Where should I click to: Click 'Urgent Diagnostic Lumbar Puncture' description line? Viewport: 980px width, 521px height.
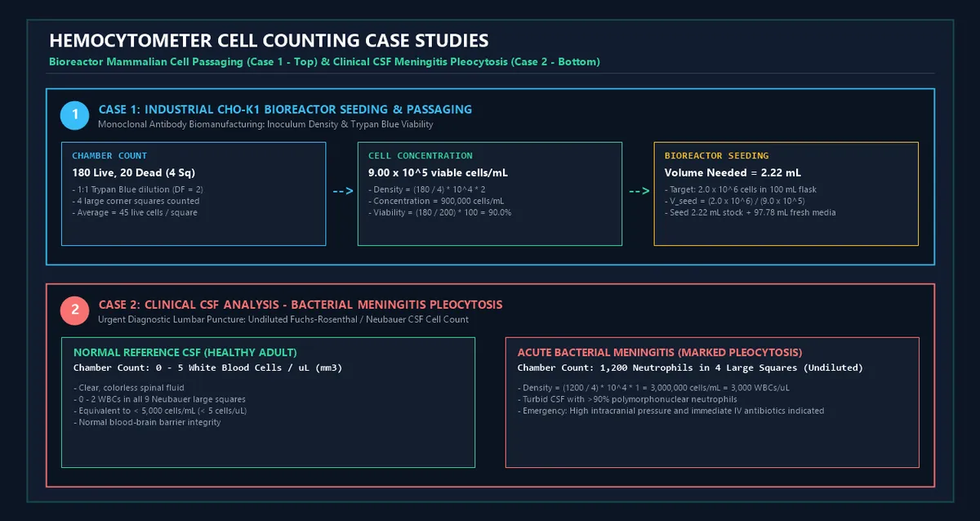283,320
